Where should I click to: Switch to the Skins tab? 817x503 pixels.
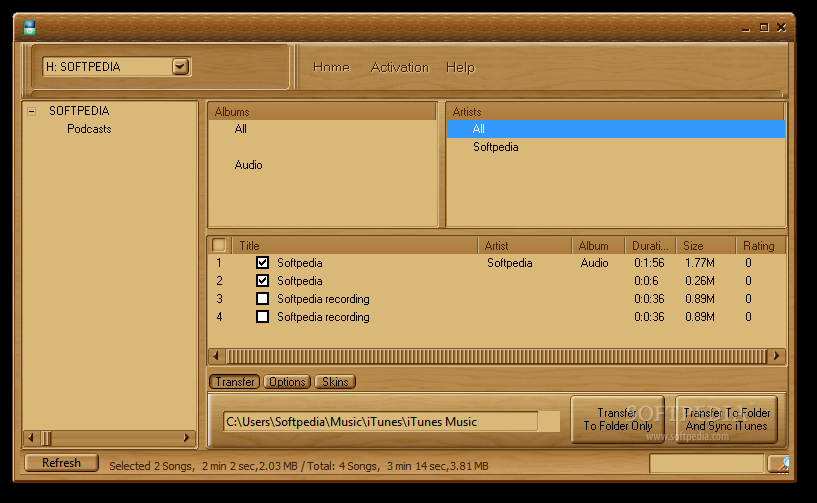coord(334,382)
